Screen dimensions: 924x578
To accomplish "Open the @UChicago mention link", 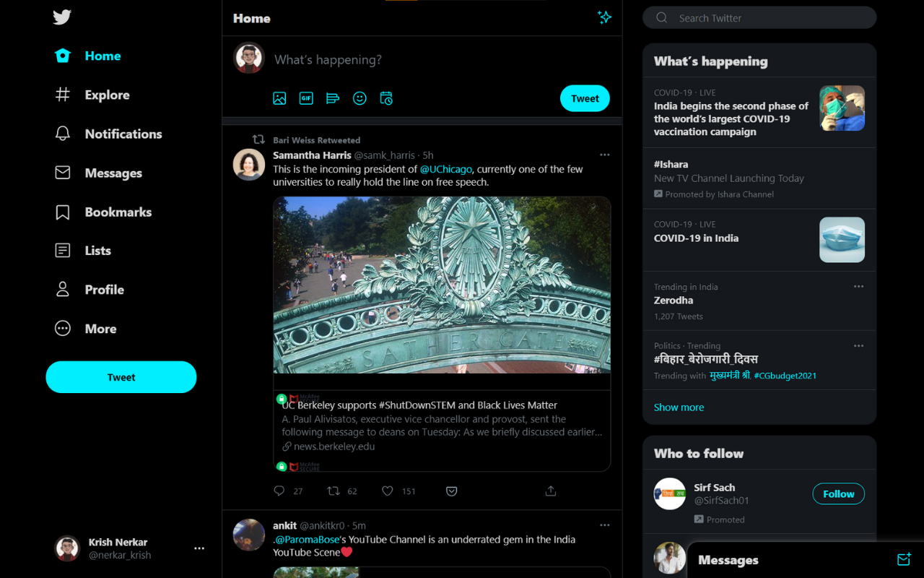I will click(x=446, y=169).
